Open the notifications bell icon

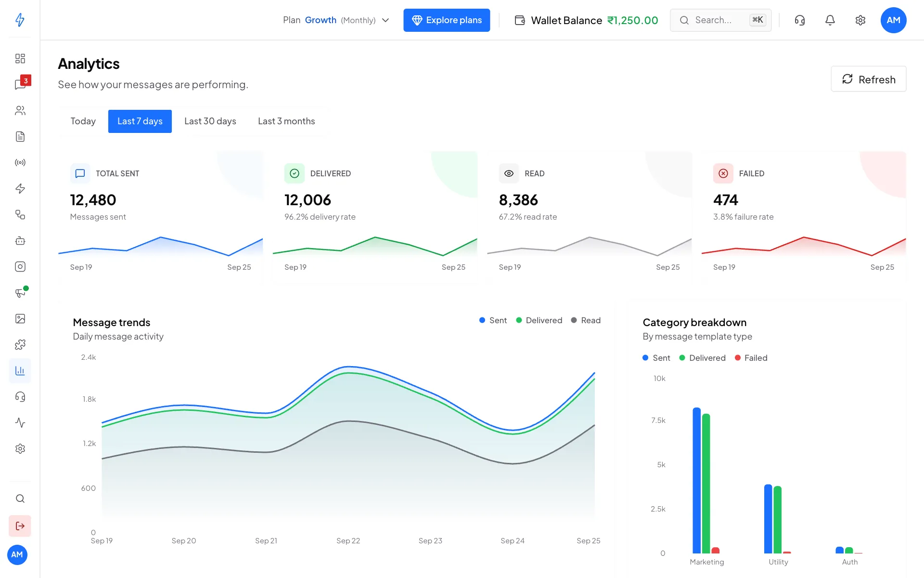click(x=830, y=20)
